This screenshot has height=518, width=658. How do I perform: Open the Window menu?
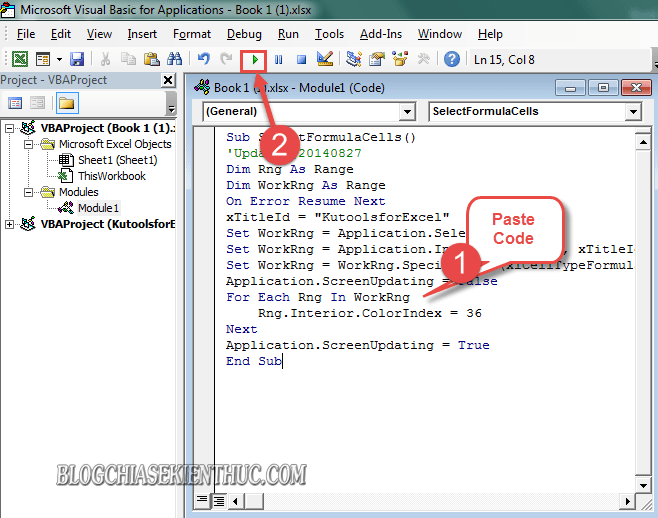coord(440,34)
